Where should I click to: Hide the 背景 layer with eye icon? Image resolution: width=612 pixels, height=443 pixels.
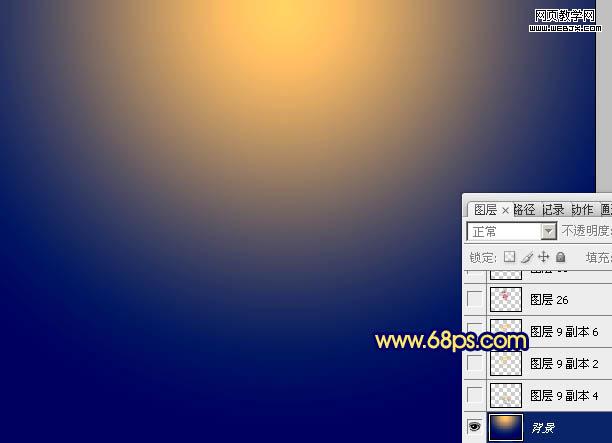pyautogui.click(x=475, y=427)
